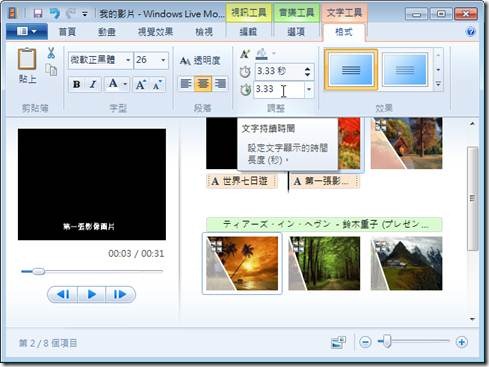Screen dimensions: 489x367
Task: Select the mountain house thumbnail
Action: [x=406, y=263]
